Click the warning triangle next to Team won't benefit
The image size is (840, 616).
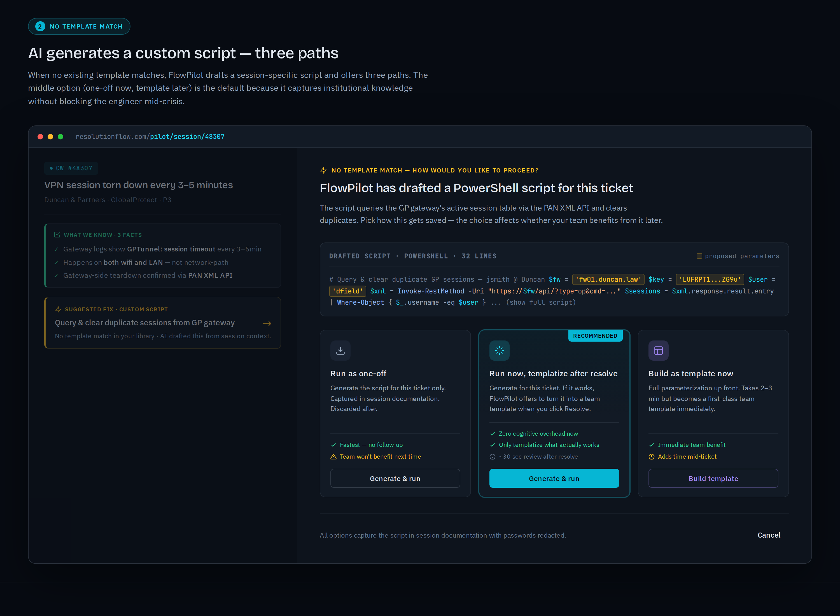(333, 456)
